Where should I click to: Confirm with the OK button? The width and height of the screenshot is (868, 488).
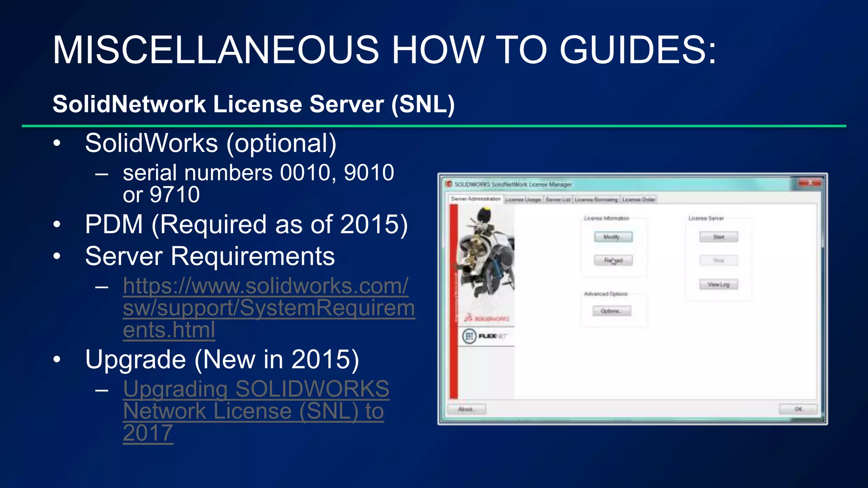tap(798, 409)
